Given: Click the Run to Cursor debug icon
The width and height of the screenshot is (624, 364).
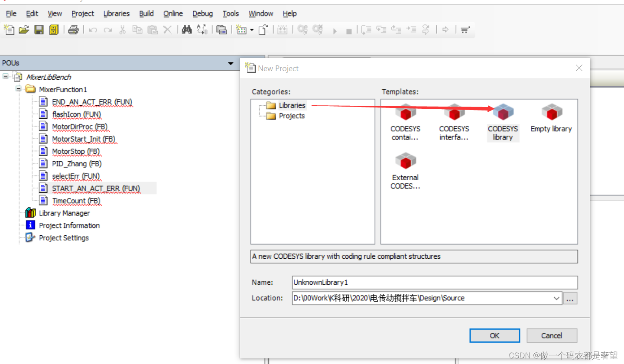Looking at the screenshot, I should coord(411,30).
